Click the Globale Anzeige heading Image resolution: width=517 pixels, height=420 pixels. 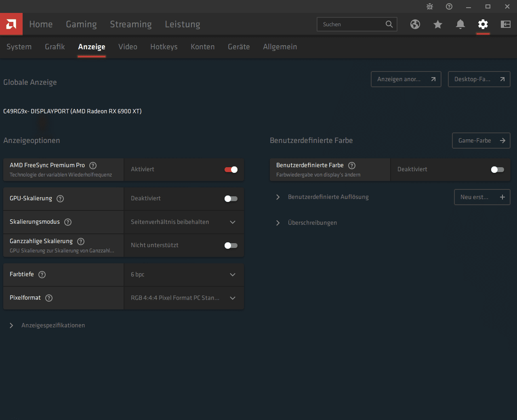pyautogui.click(x=30, y=82)
